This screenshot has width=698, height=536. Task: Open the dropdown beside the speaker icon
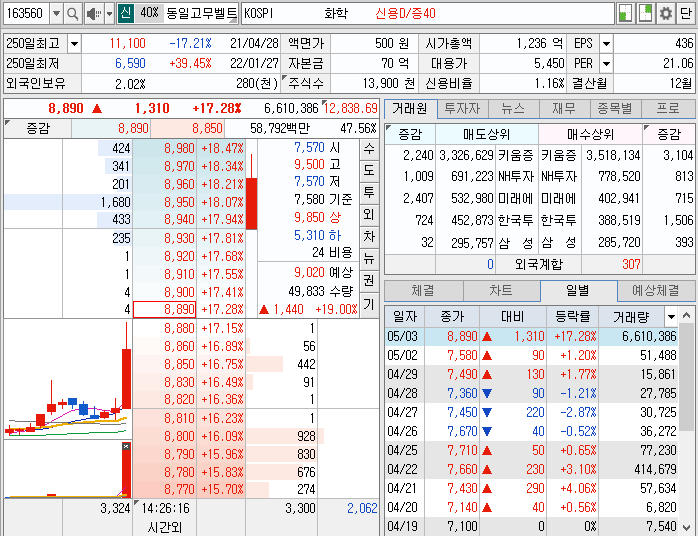click(110, 14)
